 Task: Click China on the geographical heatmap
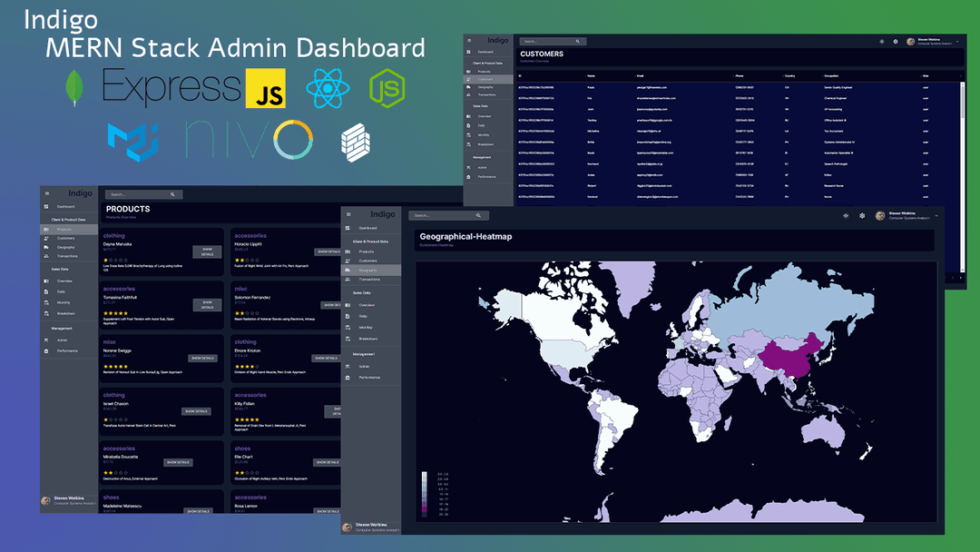click(790, 356)
